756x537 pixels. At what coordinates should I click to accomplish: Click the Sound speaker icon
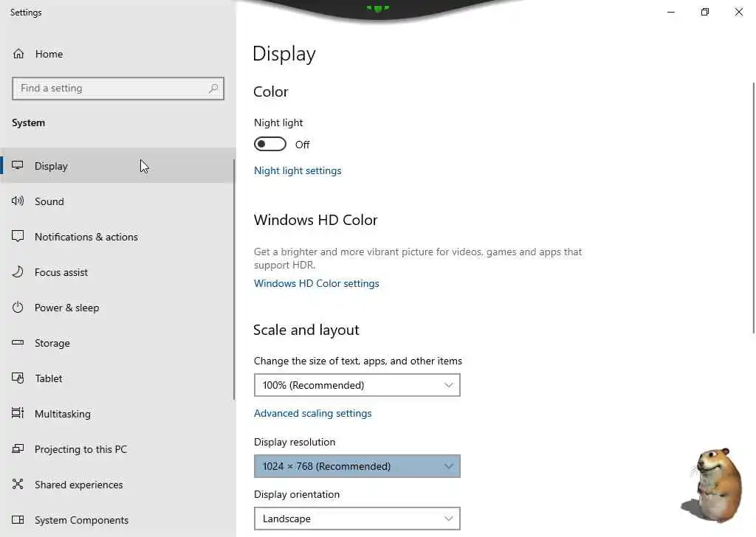(x=18, y=201)
